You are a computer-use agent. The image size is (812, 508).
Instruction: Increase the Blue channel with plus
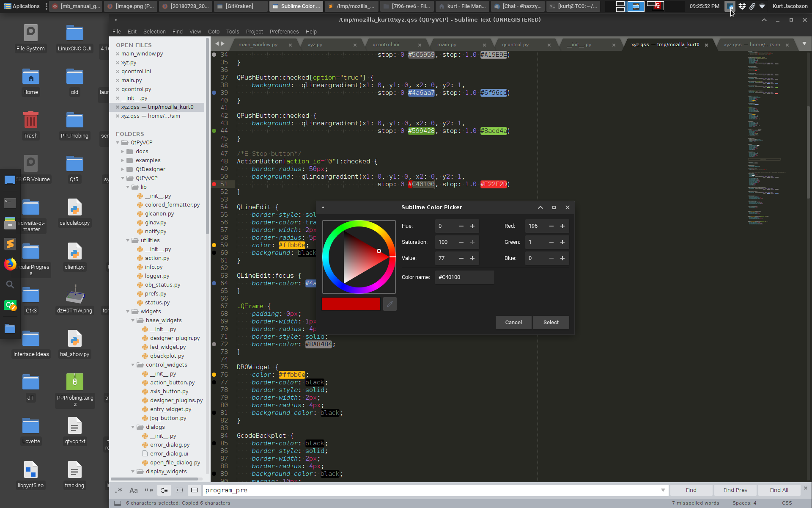click(562, 258)
